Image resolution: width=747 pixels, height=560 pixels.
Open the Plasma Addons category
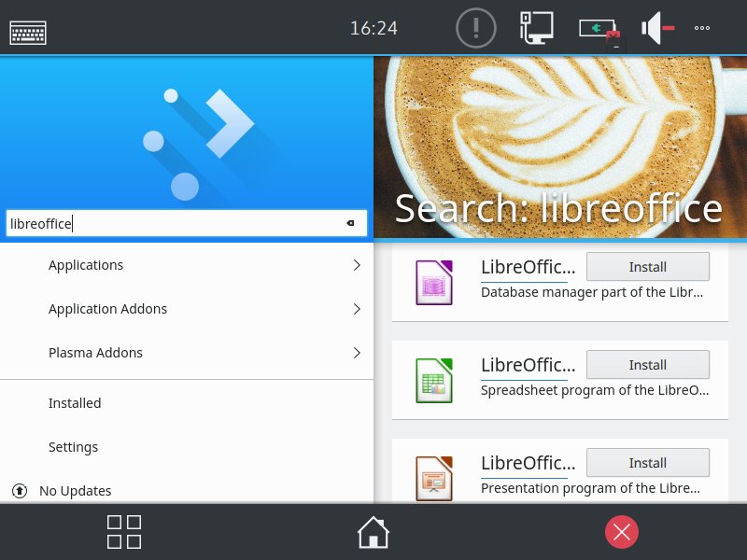point(187,353)
